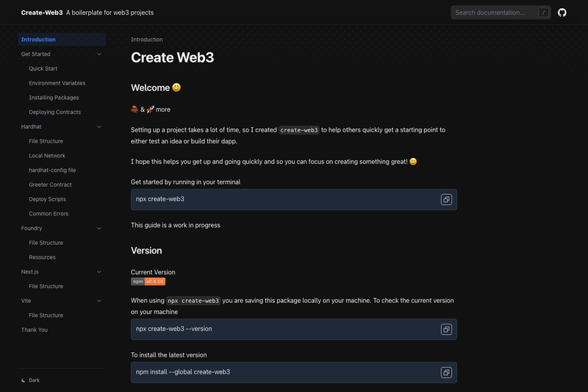The image size is (588, 392).
Task: Focus the Search documentation field
Action: click(501, 13)
